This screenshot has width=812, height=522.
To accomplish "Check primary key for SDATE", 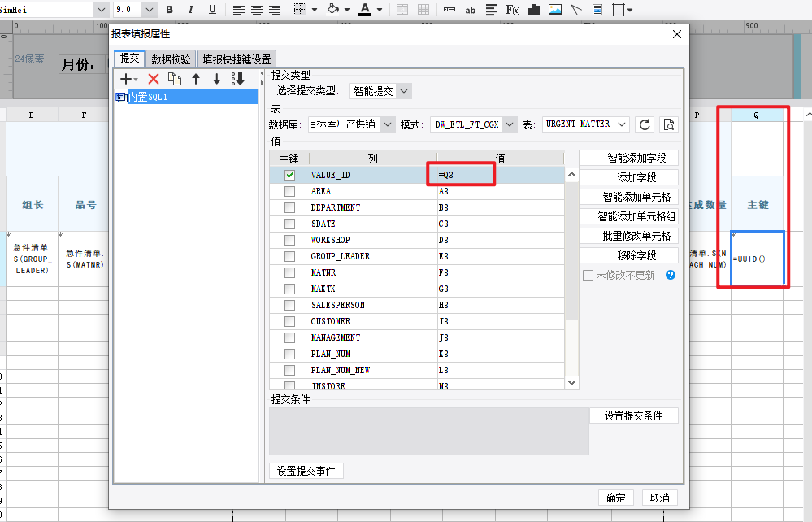I will point(289,224).
